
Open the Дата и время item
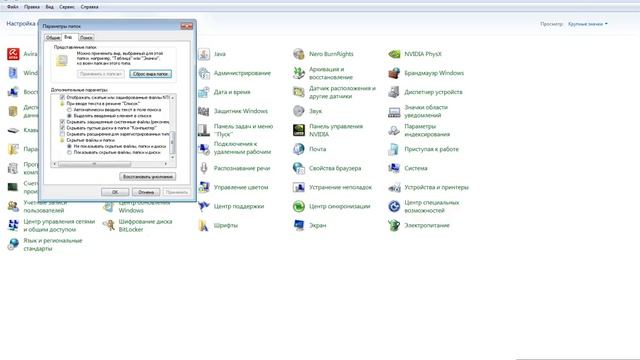224,92
